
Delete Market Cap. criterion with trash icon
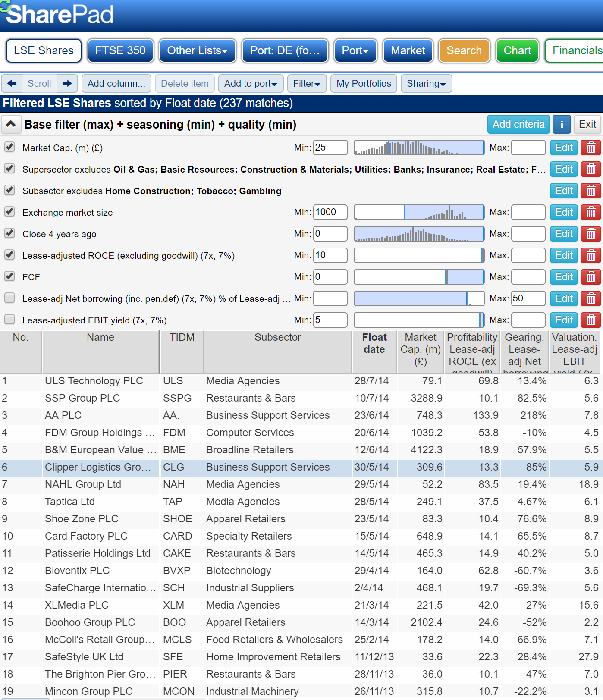tap(591, 148)
